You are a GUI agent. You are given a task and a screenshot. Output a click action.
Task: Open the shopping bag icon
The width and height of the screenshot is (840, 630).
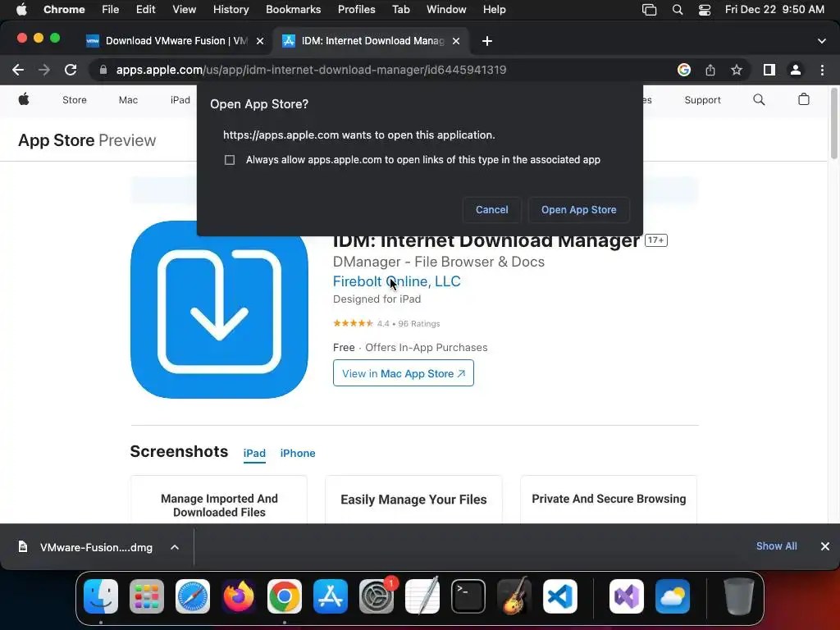(x=804, y=99)
